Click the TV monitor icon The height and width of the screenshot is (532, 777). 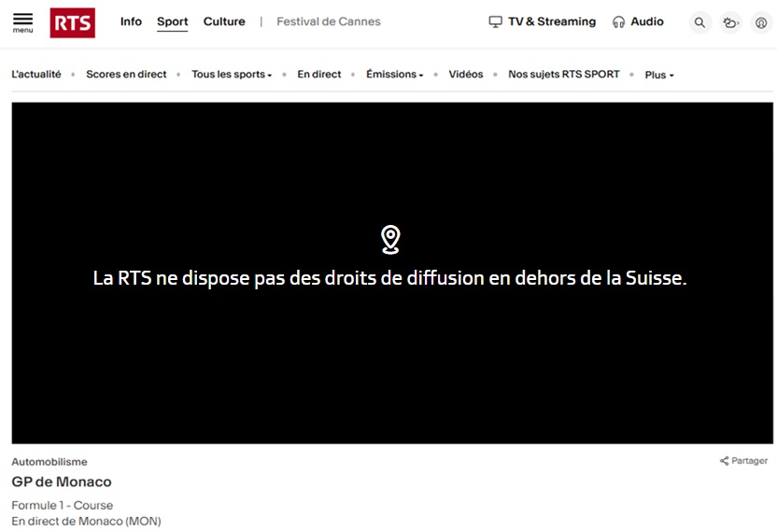tap(495, 21)
